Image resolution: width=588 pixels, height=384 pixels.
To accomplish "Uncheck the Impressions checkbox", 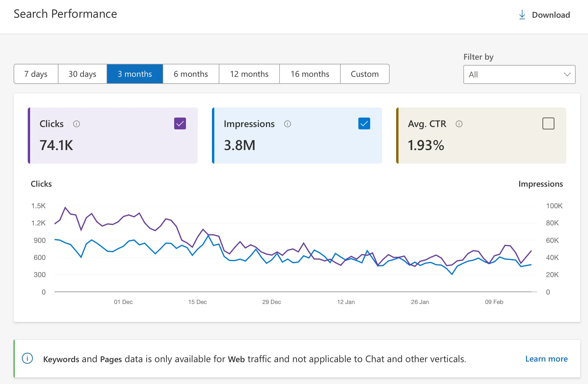I will point(364,123).
